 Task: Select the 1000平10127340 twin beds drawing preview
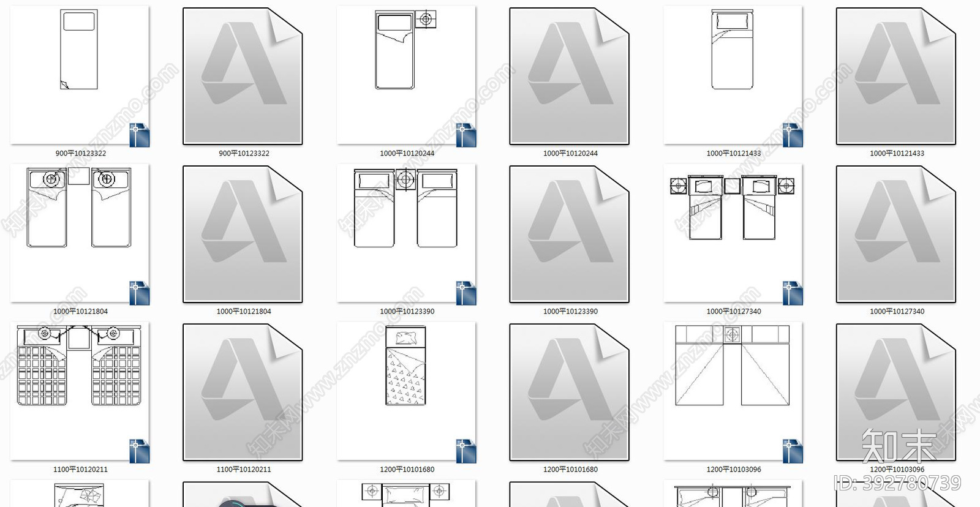733,233
